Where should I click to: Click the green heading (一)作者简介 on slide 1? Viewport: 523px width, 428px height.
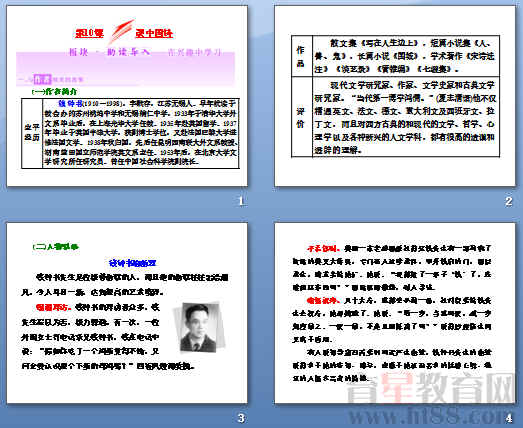(54, 91)
